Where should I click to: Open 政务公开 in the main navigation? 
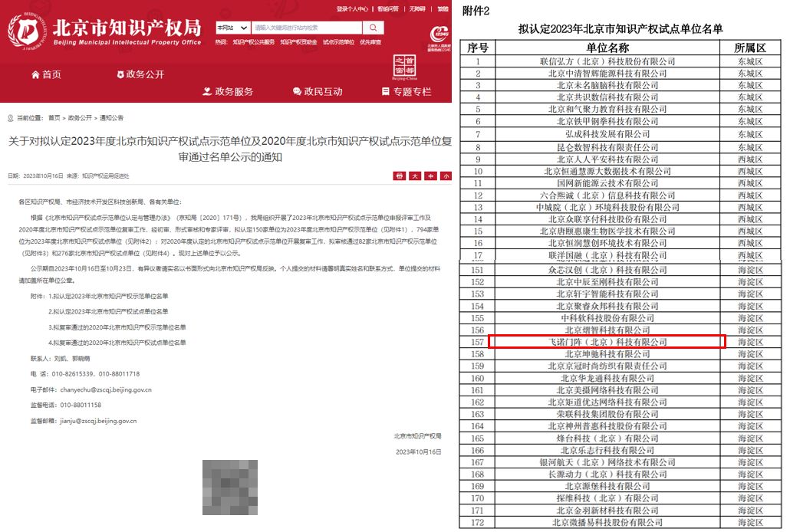tap(140, 74)
